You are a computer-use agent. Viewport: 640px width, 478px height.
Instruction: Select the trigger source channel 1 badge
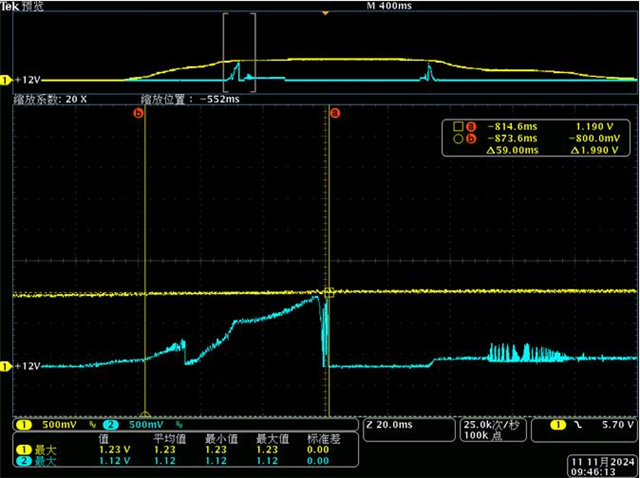[558, 425]
